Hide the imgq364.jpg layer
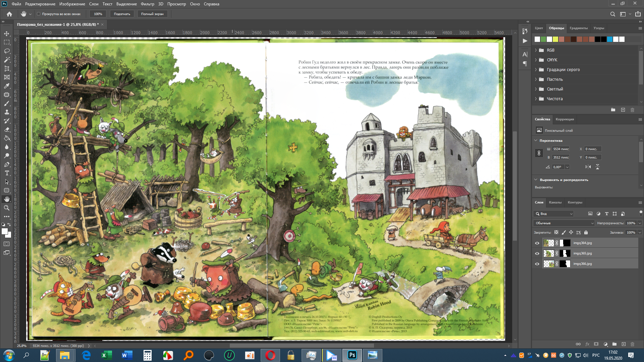This screenshot has width=644, height=362. (x=537, y=243)
